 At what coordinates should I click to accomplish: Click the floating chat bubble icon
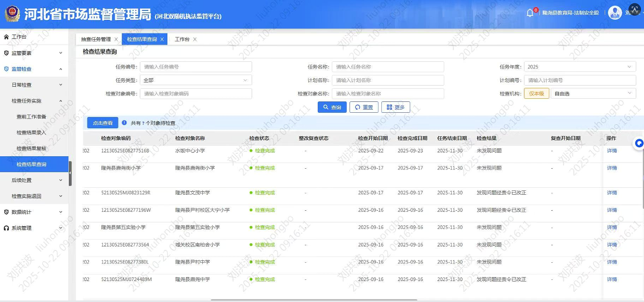pyautogui.click(x=639, y=143)
